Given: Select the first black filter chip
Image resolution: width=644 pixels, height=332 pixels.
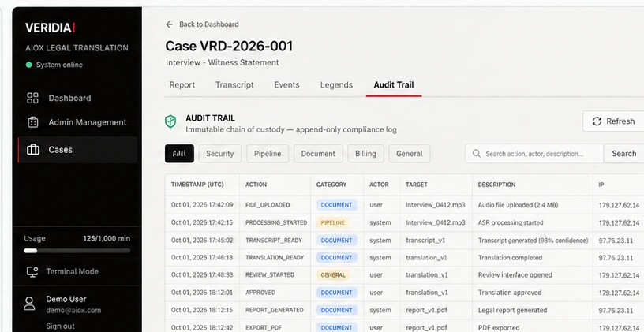Looking at the screenshot, I should (x=179, y=154).
